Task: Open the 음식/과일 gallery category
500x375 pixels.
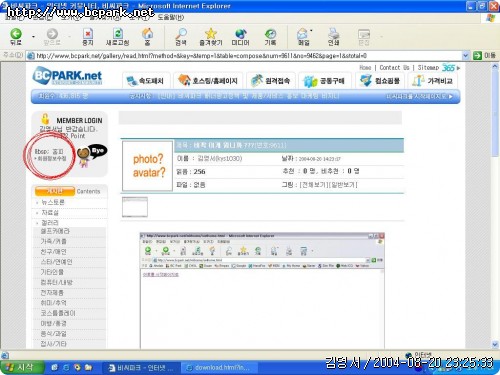Action: (54, 333)
